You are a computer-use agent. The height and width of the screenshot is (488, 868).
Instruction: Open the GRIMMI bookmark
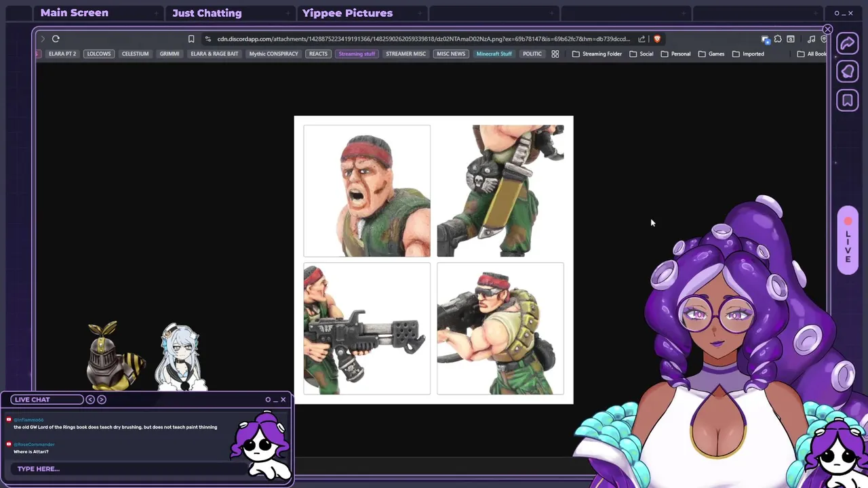click(x=170, y=54)
